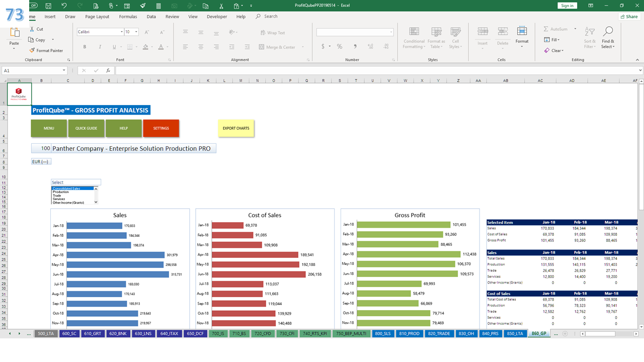This screenshot has width=644, height=362.
Task: Open the Fill dropdown in Editing
Action: 552,40
